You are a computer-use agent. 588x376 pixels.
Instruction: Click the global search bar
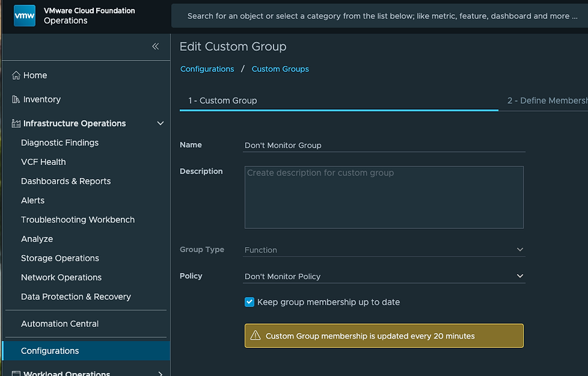coord(380,16)
